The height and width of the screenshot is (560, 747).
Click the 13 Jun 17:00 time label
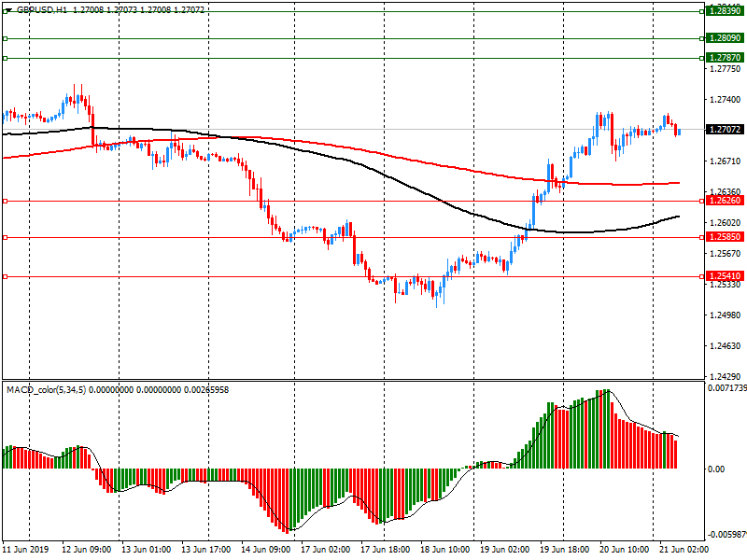pyautogui.click(x=205, y=550)
